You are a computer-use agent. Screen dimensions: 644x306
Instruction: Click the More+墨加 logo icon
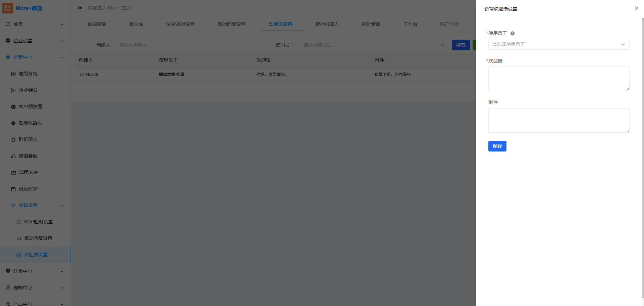point(8,8)
